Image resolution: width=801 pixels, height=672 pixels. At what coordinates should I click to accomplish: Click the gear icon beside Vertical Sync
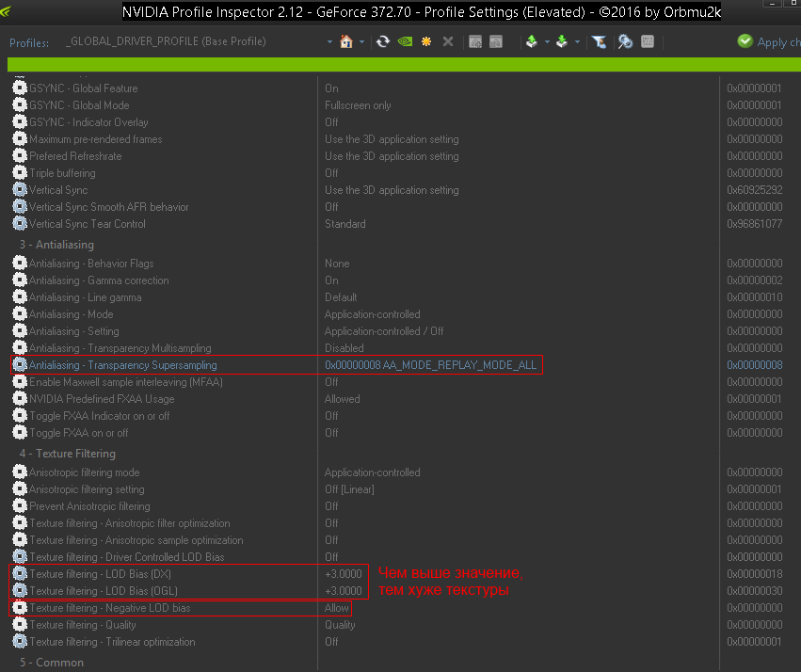[x=20, y=189]
